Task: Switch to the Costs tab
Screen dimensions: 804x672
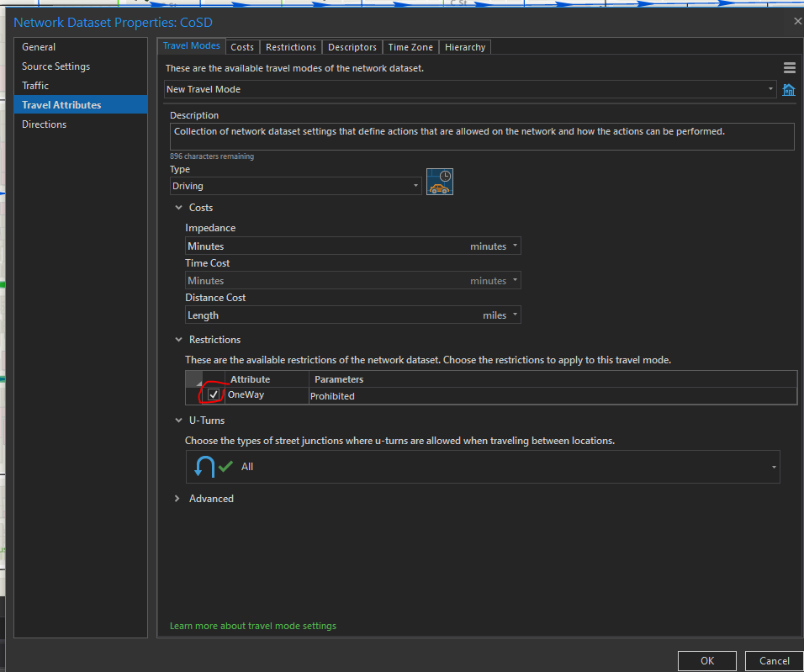Action: coord(242,47)
